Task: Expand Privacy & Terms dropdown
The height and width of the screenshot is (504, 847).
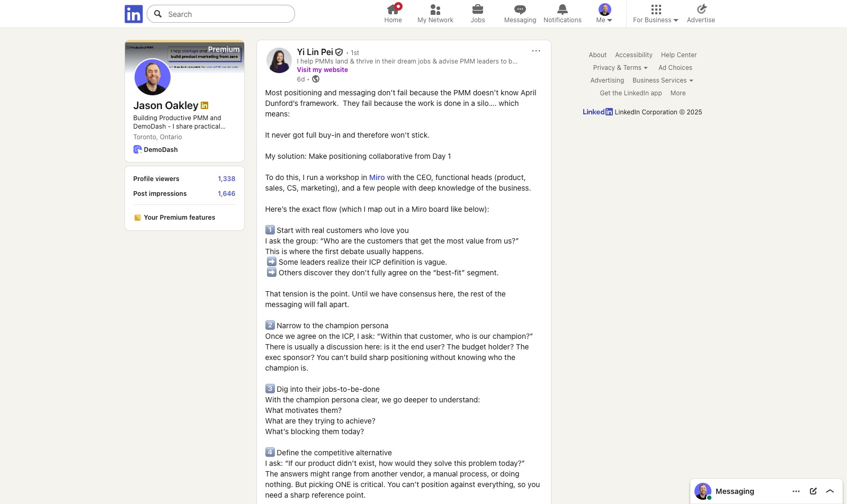Action: [620, 68]
